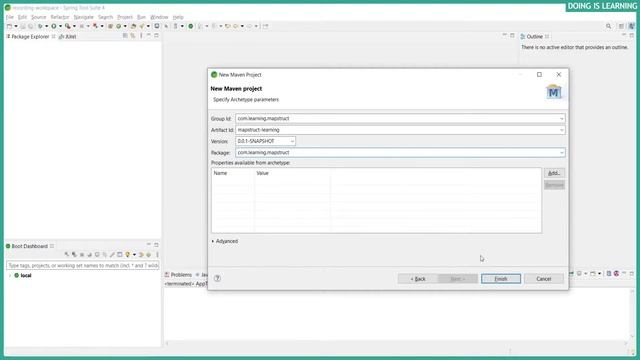Toggle Link with Editor in Package Explorer
The height and width of the screenshot is (360, 640).
tap(133, 36)
